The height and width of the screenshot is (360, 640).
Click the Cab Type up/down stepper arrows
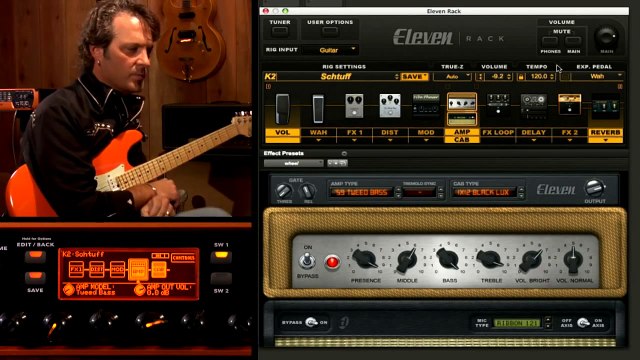(x=521, y=192)
